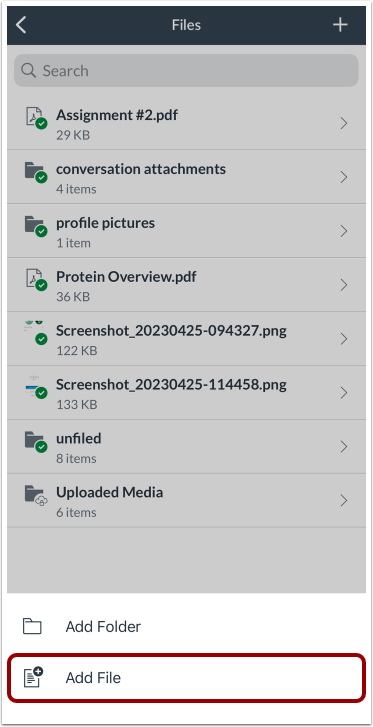Open the conversation attachments chevron
The image size is (373, 727).
pyautogui.click(x=344, y=177)
